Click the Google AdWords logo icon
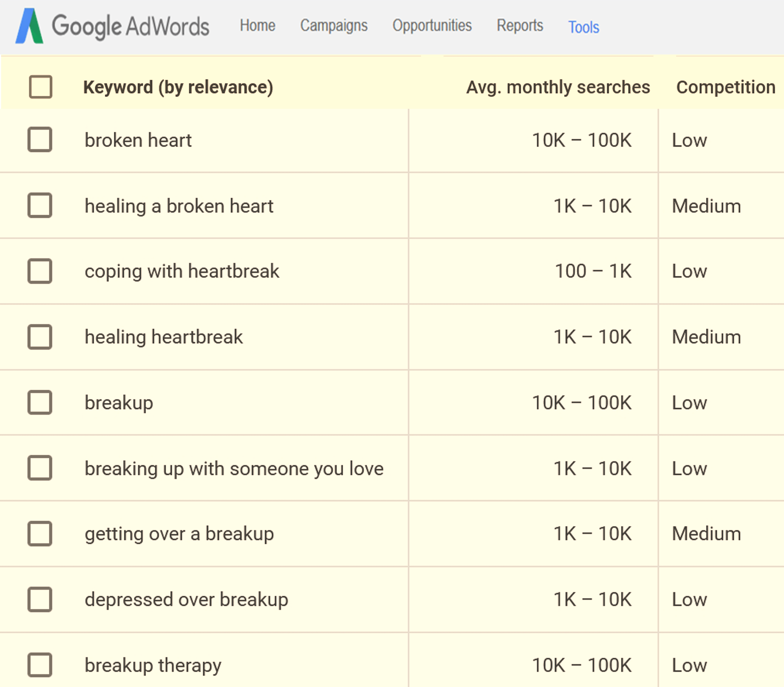The width and height of the screenshot is (784, 687). [30, 26]
